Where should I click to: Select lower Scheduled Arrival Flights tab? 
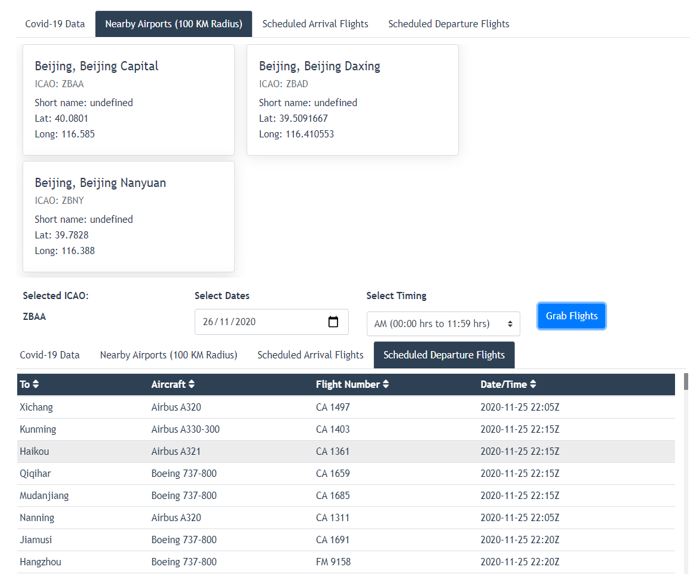(310, 355)
